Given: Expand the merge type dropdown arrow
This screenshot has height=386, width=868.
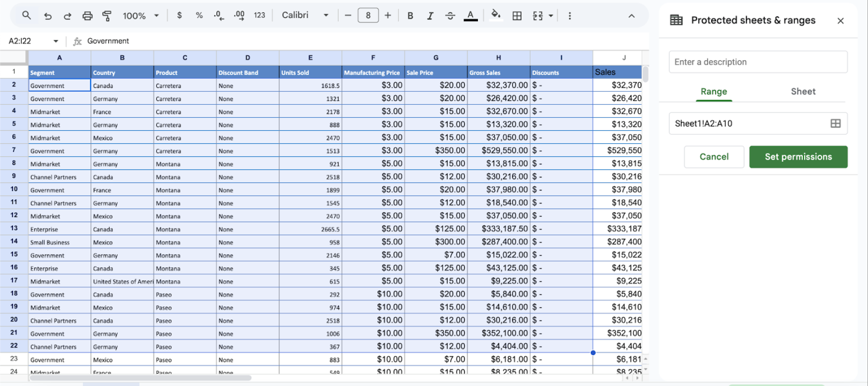Looking at the screenshot, I should [551, 16].
